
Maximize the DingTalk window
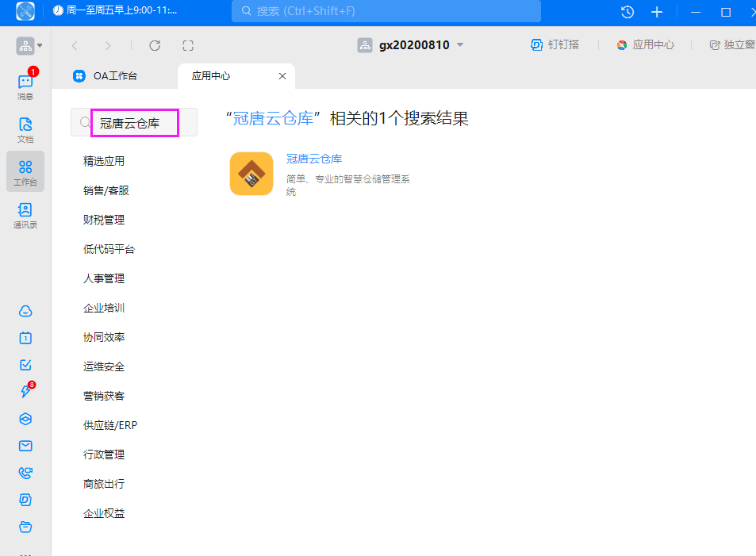click(726, 12)
